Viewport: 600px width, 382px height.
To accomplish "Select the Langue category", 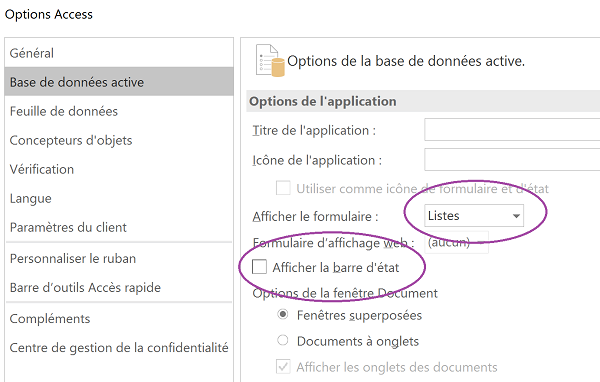I will pyautogui.click(x=119, y=198).
